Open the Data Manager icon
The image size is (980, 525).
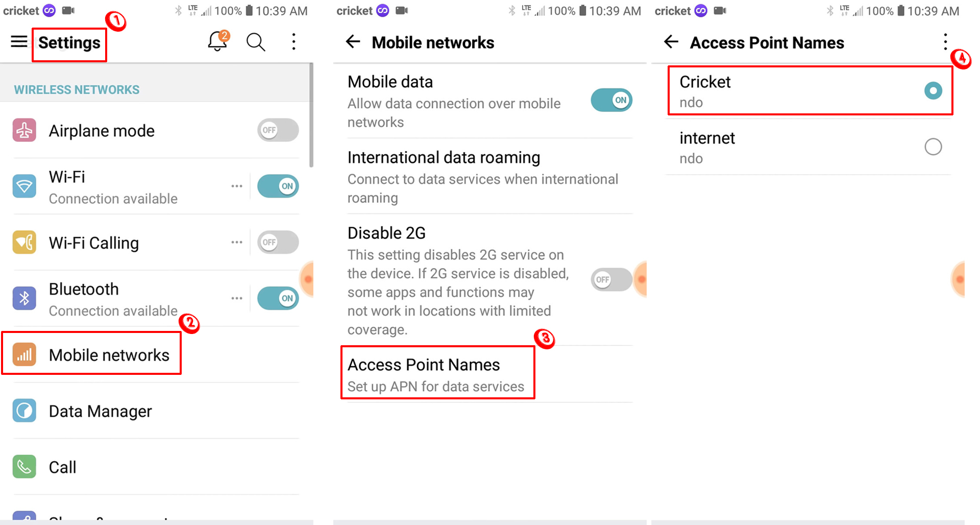[24, 410]
